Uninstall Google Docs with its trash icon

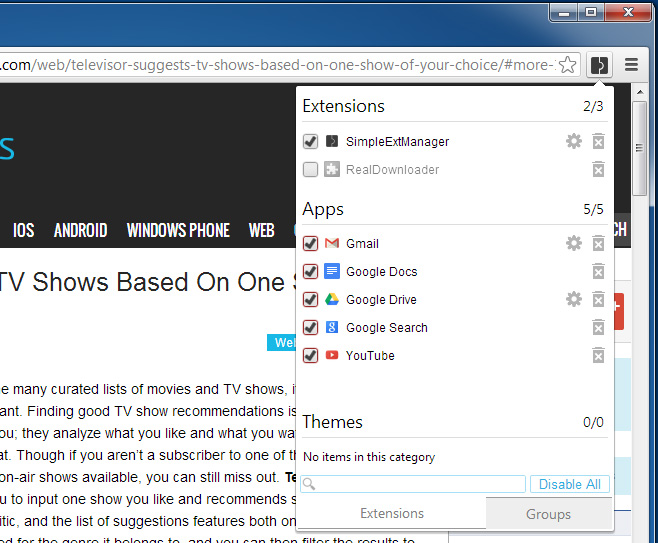[598, 272]
